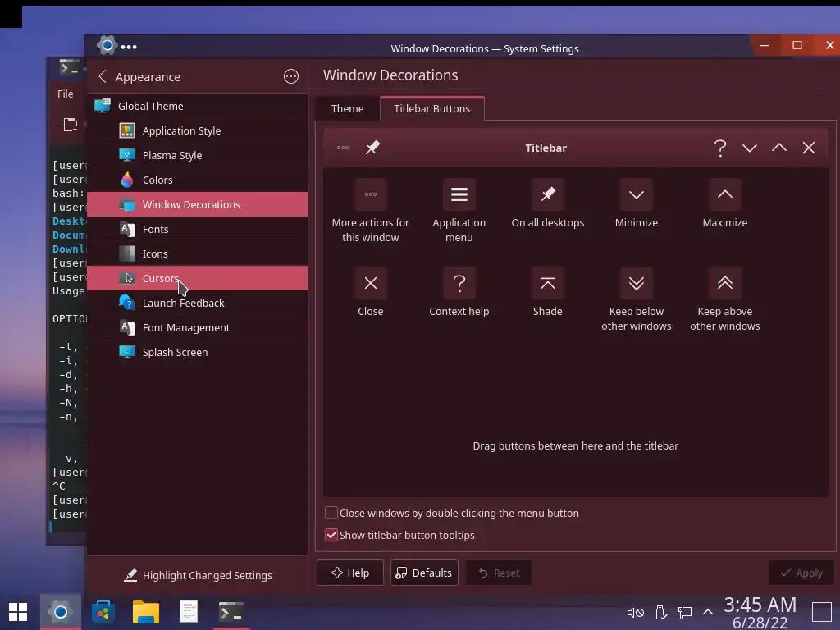
Task: Click the Apply button
Action: (801, 573)
